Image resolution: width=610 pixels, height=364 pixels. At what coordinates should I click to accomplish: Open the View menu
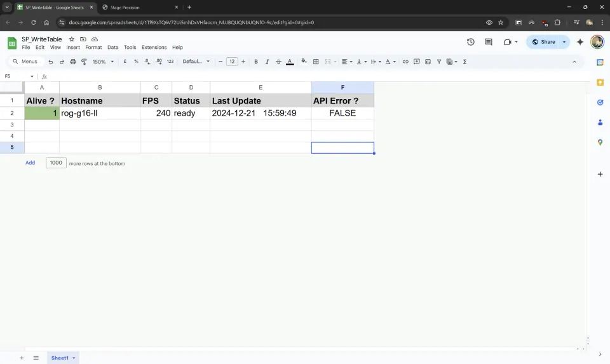[55, 48]
